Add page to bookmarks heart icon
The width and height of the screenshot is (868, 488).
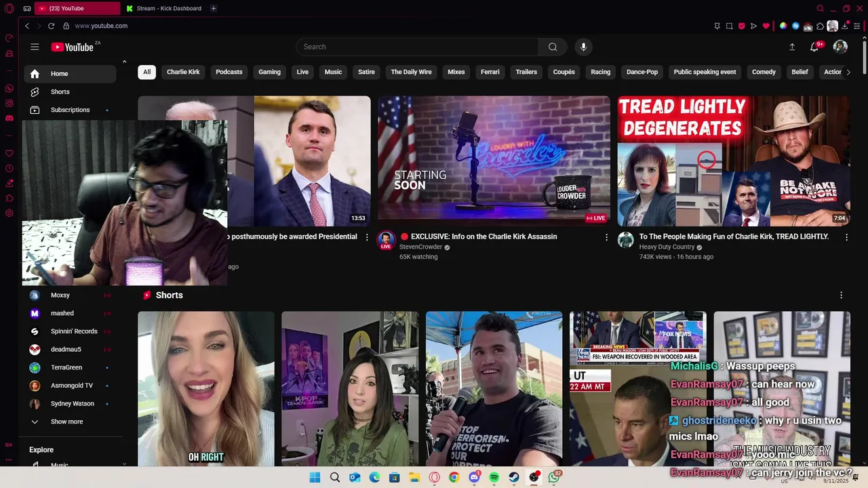[766, 26]
